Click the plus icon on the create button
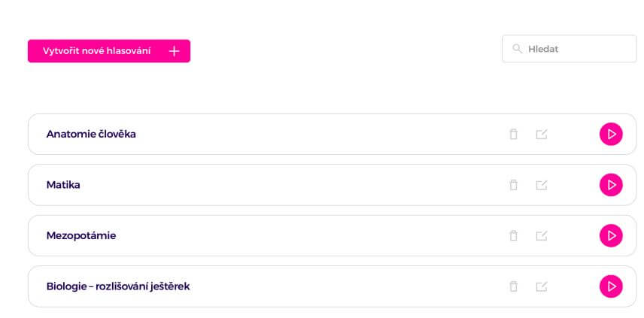The image size is (644, 318). pyautogui.click(x=174, y=51)
